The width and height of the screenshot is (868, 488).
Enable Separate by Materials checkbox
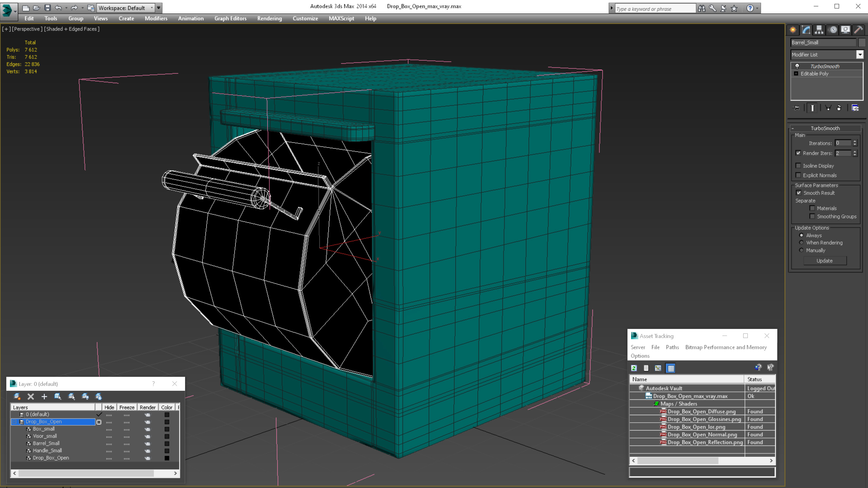pyautogui.click(x=812, y=208)
